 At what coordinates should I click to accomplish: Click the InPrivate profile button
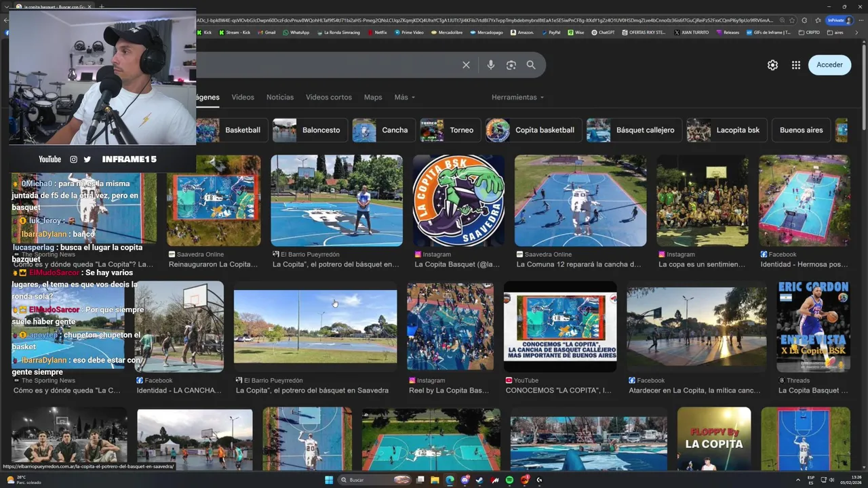[839, 20]
